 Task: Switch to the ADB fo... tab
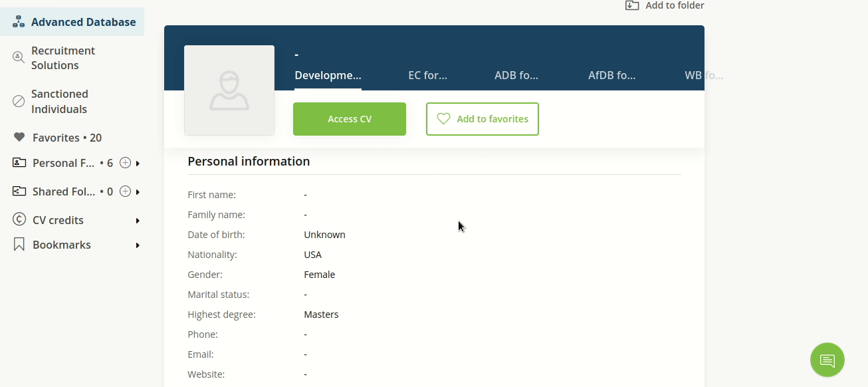coord(516,75)
